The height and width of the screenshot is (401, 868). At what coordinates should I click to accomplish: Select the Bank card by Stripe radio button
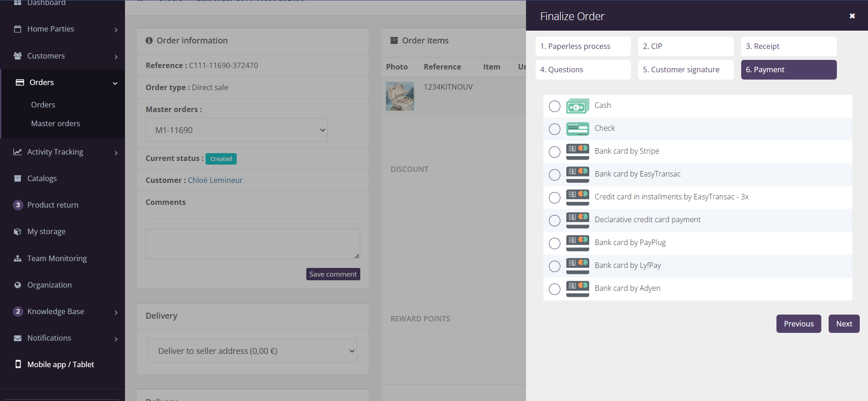[x=554, y=152]
